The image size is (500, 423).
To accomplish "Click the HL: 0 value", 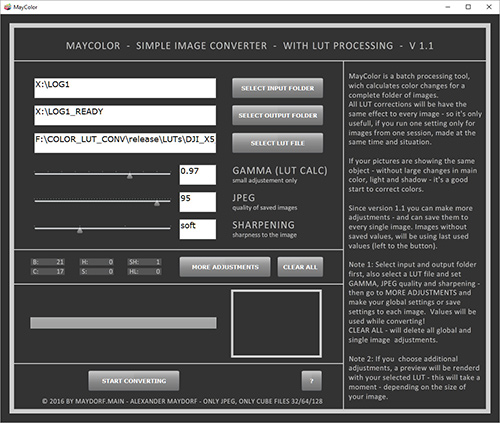I will point(145,272).
